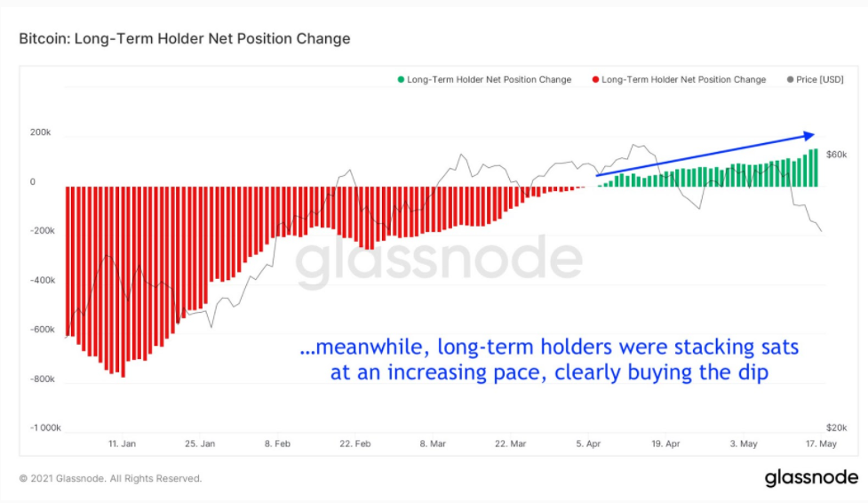Click the glassnode watermark in chart center
This screenshot has width=868, height=503.
pyautogui.click(x=439, y=260)
